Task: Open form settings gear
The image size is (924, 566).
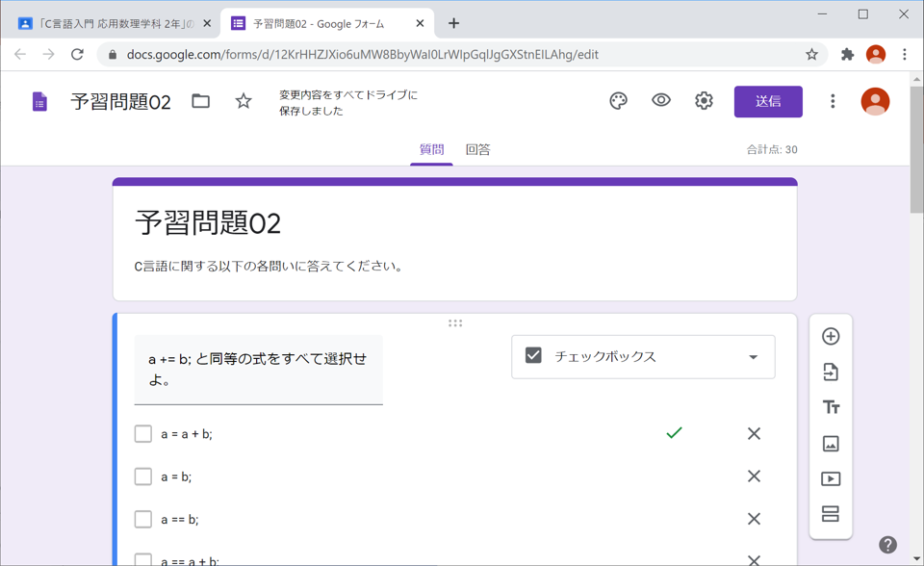Action: click(704, 101)
